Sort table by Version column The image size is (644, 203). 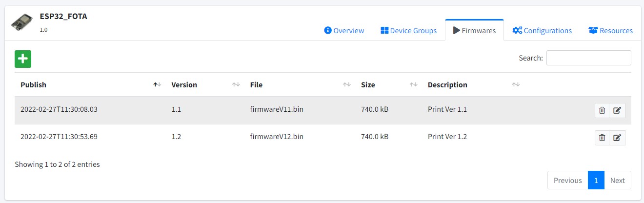(x=184, y=85)
